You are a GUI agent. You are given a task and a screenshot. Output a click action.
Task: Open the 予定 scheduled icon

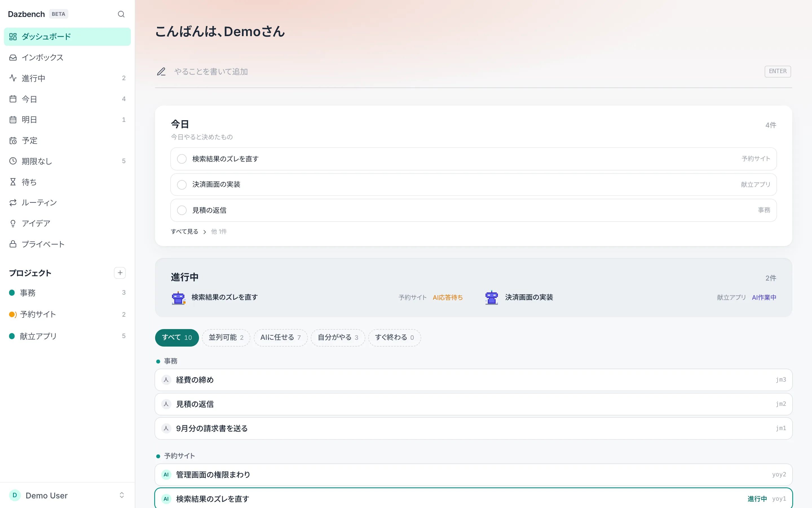pos(13,141)
